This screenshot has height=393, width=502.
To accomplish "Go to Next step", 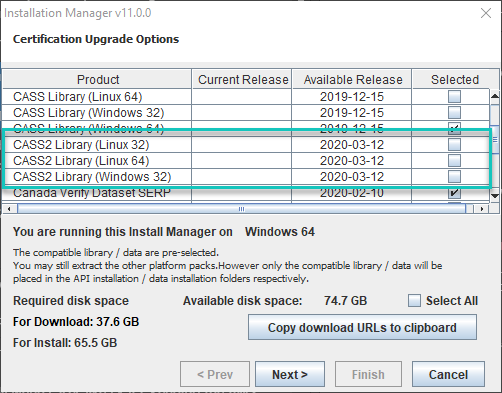I will 290,374.
